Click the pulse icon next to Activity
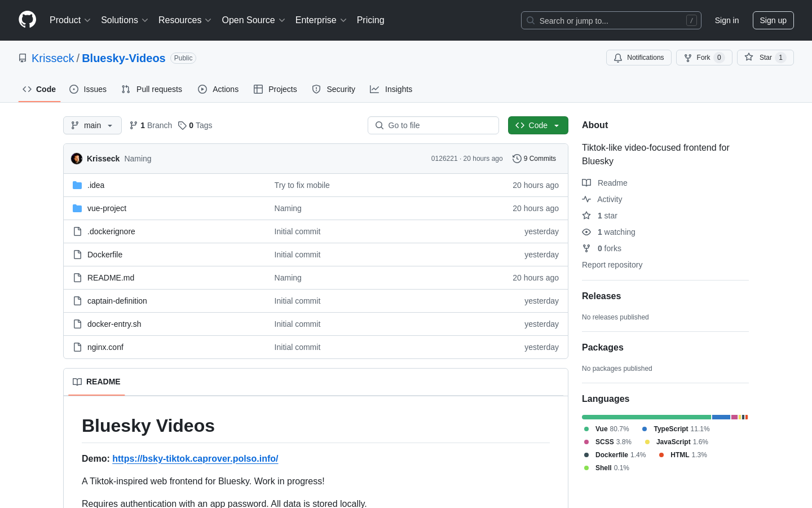 point(586,199)
